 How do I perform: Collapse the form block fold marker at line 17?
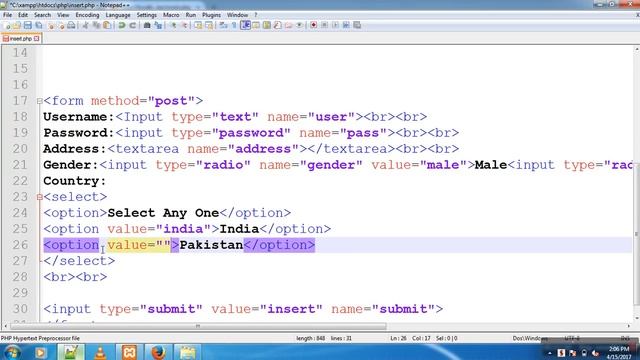point(40,101)
